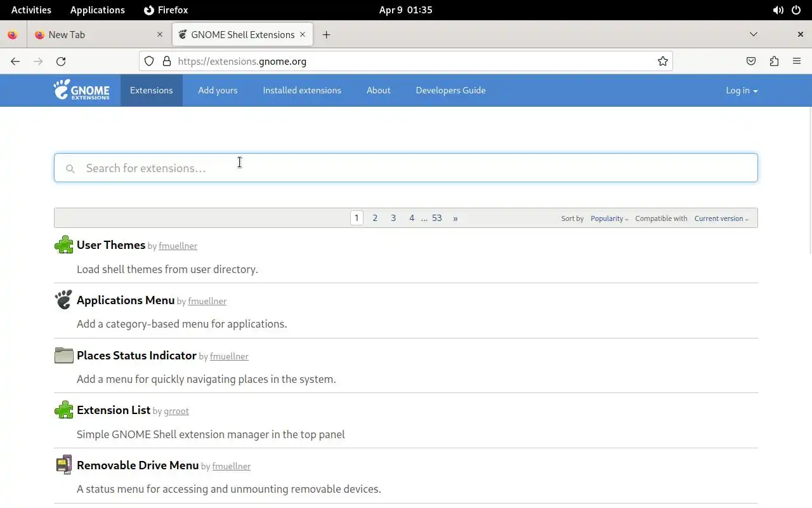Image resolution: width=812 pixels, height=508 pixels.
Task: Open the Firefox app menu in top bar
Action: tap(166, 10)
